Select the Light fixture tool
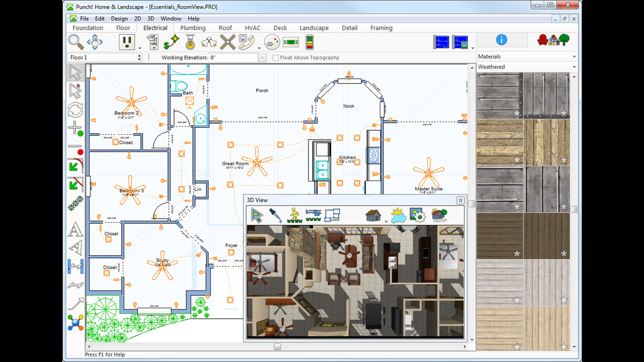644x362 pixels. pyautogui.click(x=190, y=42)
